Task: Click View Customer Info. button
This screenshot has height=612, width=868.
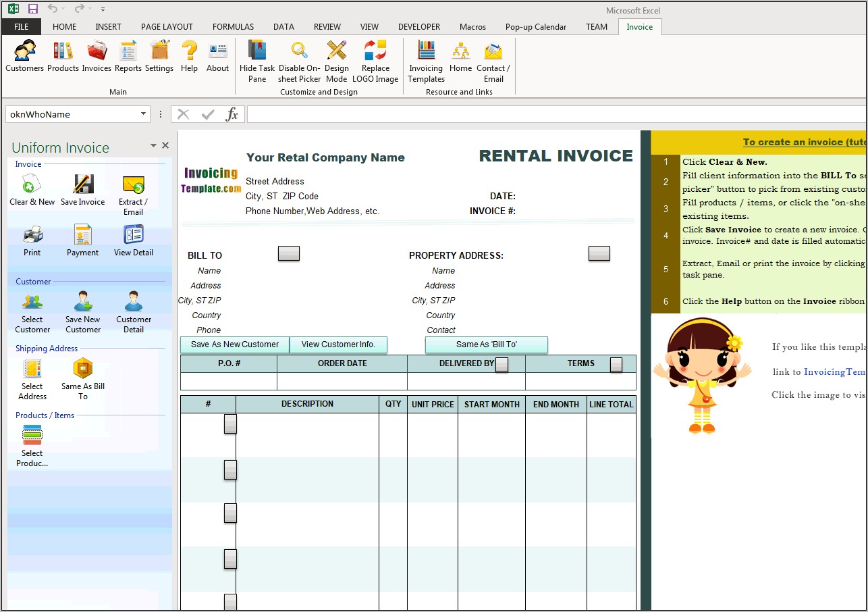Action: pos(338,345)
